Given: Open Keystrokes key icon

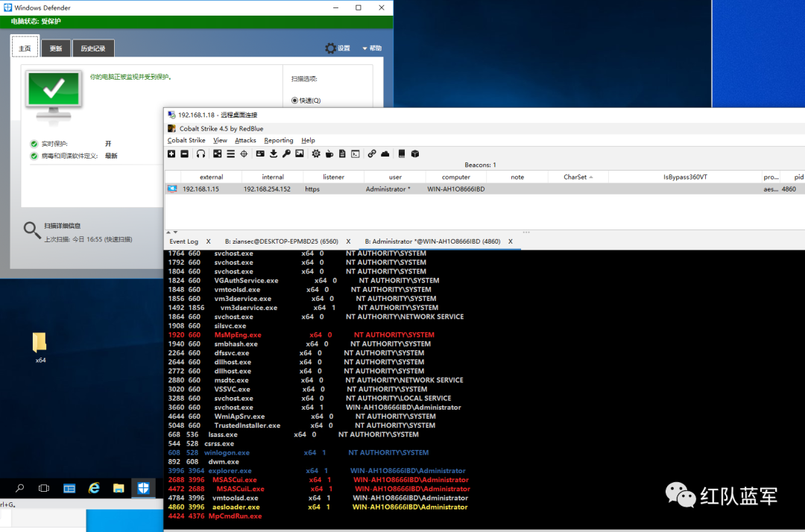Looking at the screenshot, I should coord(286,154).
